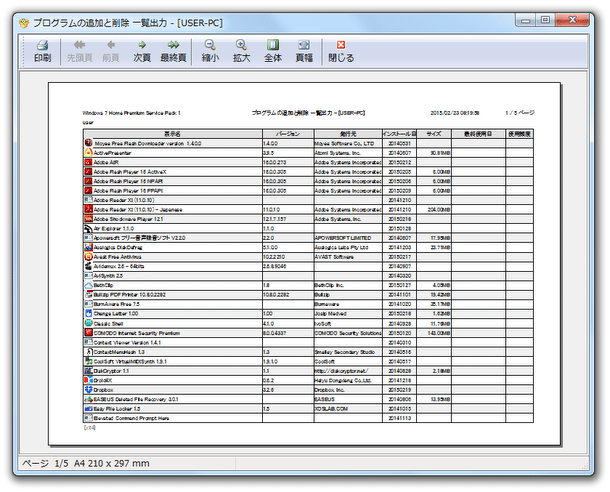
Task: Fit whole page with 全体
Action: click(x=273, y=51)
